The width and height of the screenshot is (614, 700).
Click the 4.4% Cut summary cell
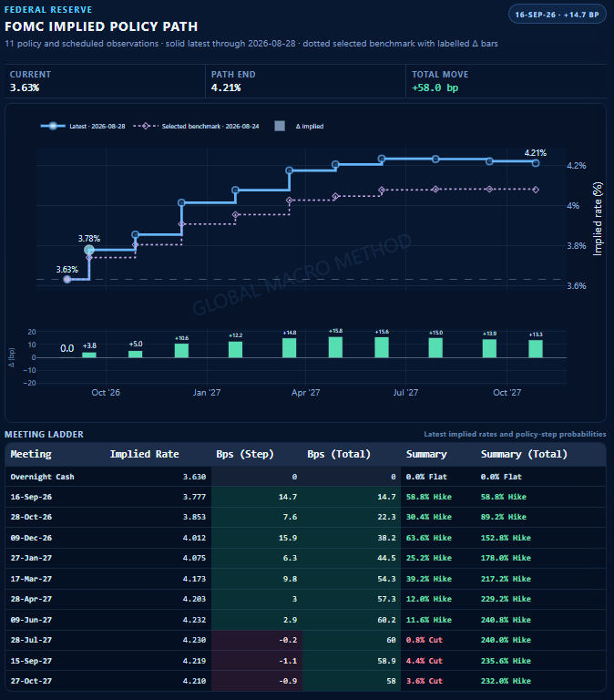425,661
